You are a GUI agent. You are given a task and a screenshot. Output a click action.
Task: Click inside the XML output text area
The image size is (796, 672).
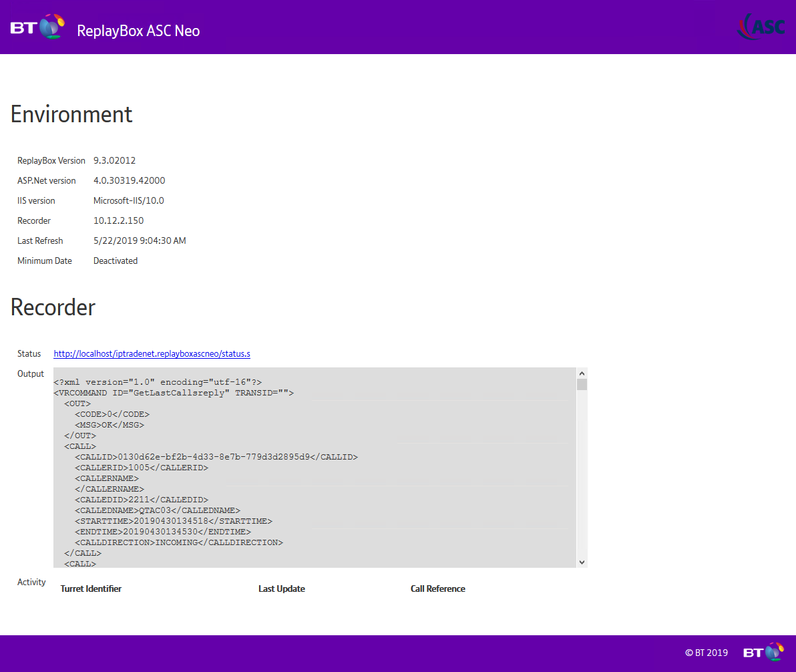(x=315, y=468)
